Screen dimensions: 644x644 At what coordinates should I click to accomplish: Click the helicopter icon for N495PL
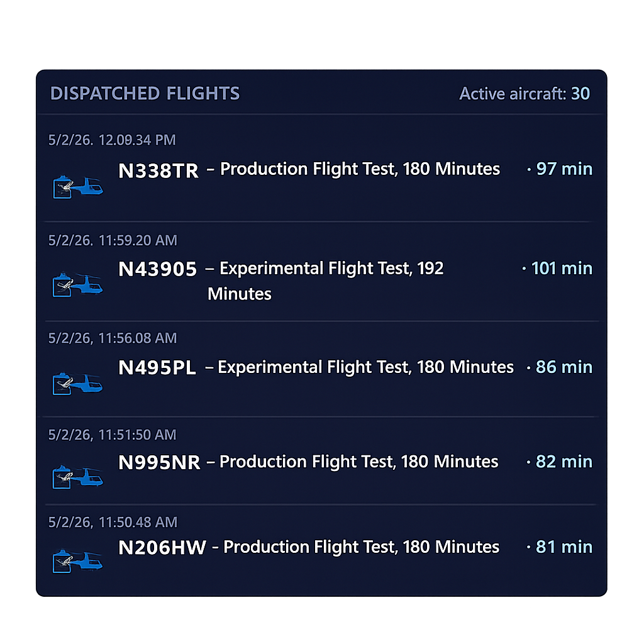click(78, 384)
